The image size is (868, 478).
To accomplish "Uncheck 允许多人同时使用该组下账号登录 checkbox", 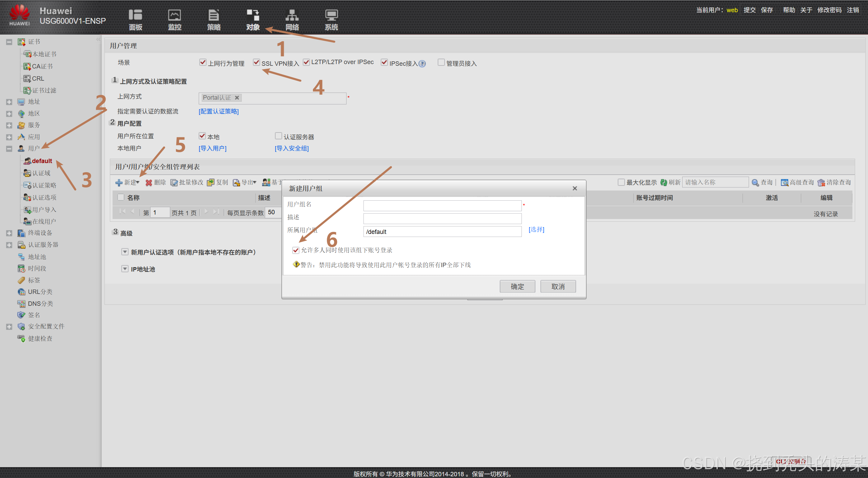I will (296, 250).
